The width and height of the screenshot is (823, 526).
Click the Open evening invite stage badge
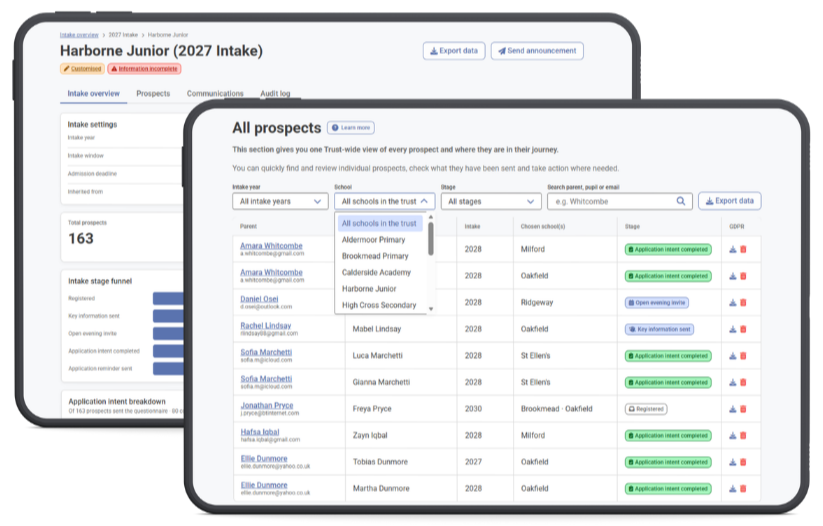pyautogui.click(x=657, y=302)
